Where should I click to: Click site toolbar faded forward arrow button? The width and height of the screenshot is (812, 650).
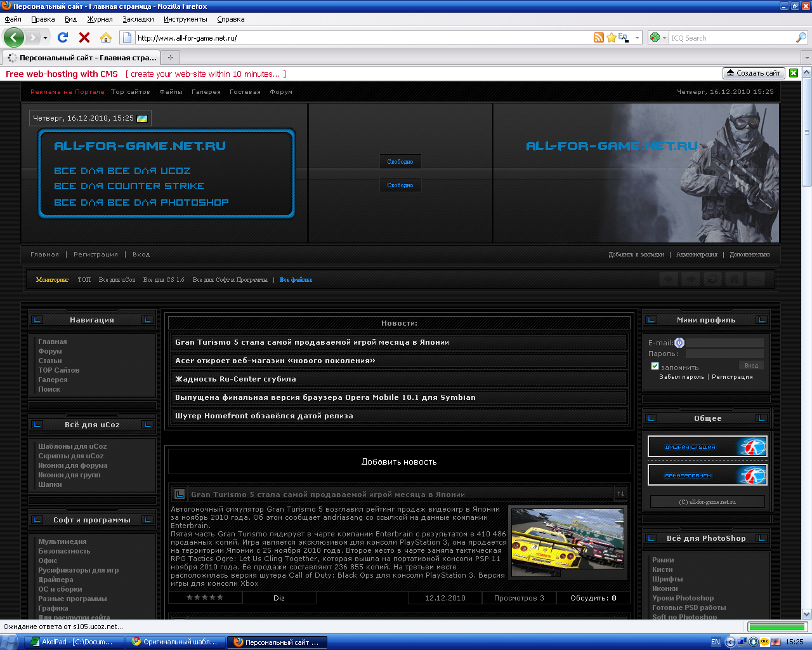[691, 279]
